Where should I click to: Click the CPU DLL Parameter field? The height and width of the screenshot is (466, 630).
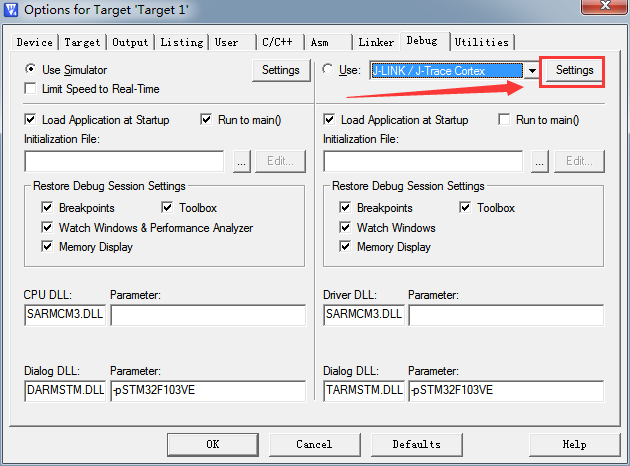208,315
